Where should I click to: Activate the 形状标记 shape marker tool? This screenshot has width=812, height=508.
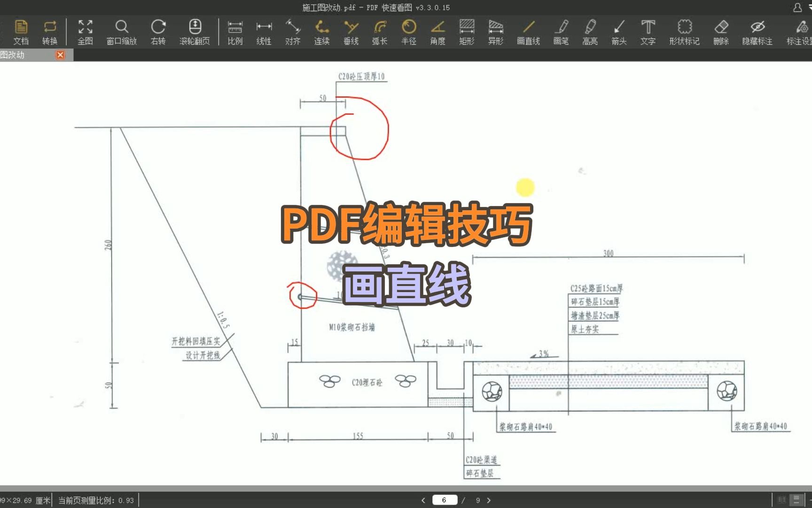(x=684, y=31)
